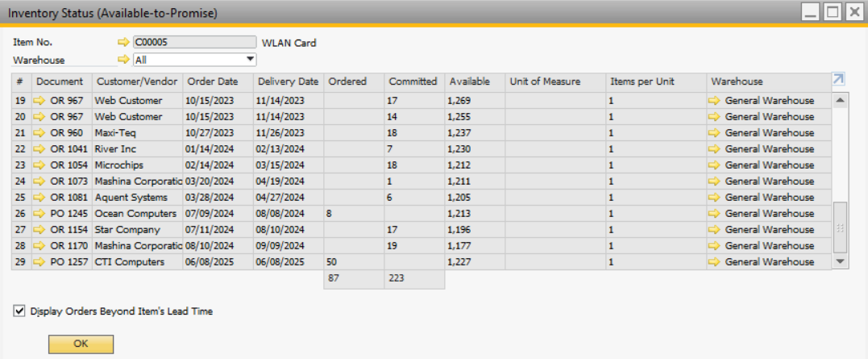Open warehouse link arrow in row 26
This screenshot has height=359, width=868.
point(715,213)
